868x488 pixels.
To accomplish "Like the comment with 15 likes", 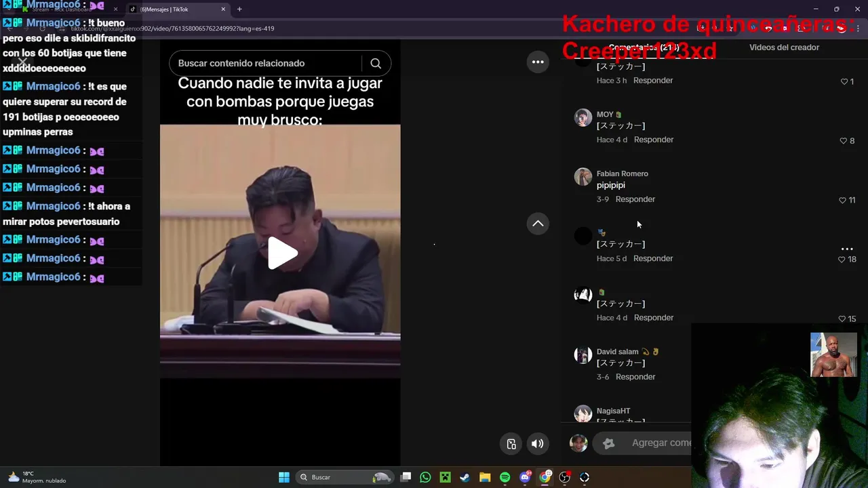I will coord(842,319).
